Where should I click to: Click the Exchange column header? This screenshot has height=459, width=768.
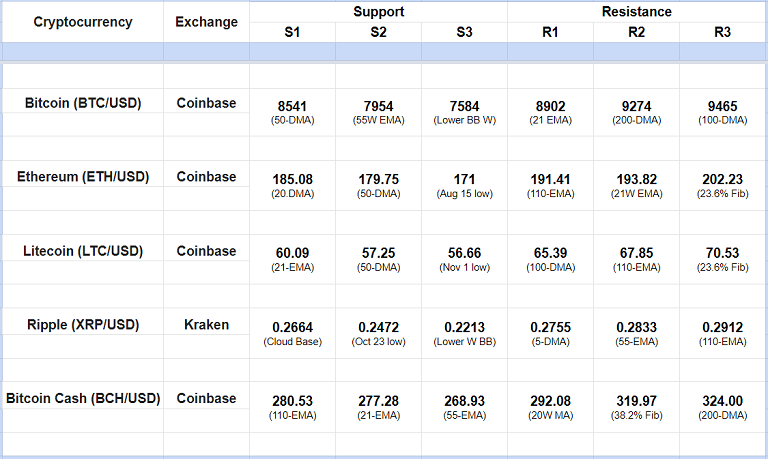click(x=206, y=22)
